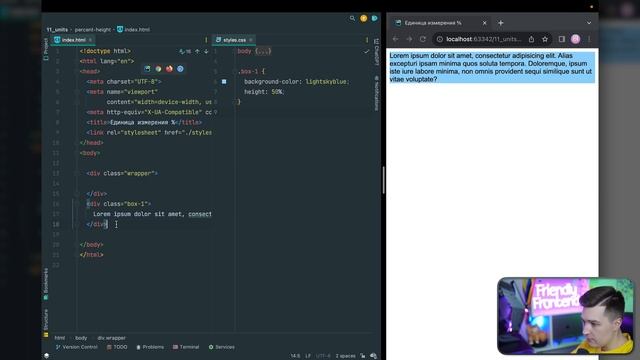Screen dimensions: 640x360
Task: Open preview in built-in browser icon
Action: click(147, 69)
